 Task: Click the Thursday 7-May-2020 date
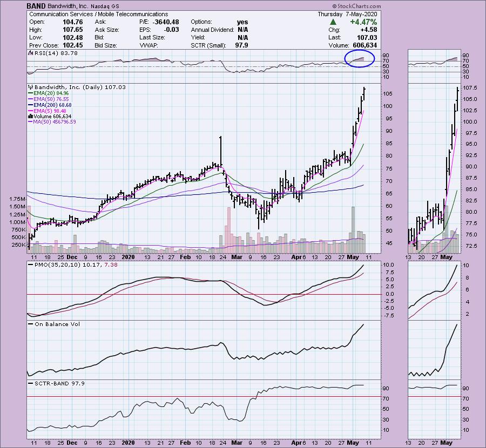(347, 14)
